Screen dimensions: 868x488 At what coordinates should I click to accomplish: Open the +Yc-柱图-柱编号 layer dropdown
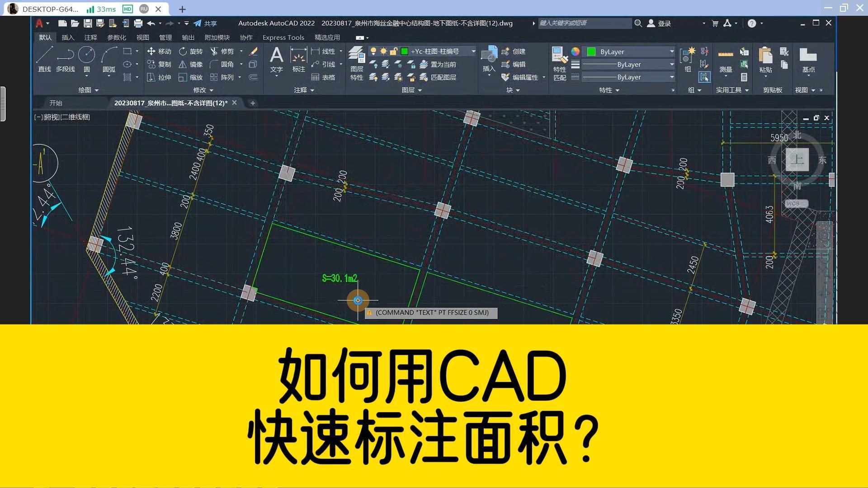point(473,52)
